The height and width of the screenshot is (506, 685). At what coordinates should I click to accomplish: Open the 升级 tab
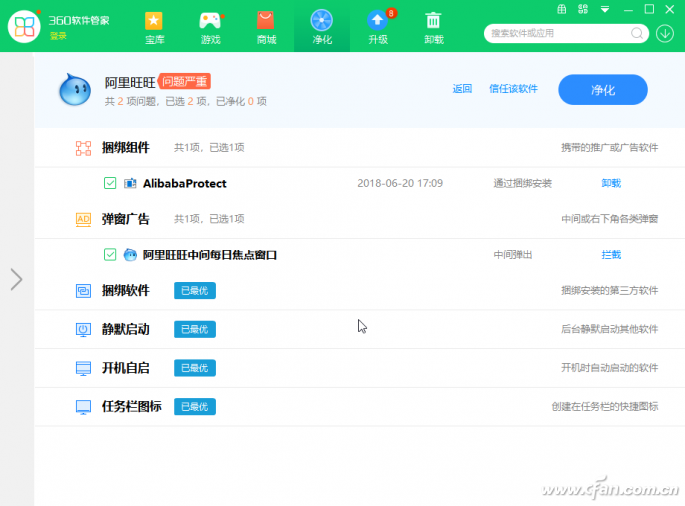pos(378,28)
